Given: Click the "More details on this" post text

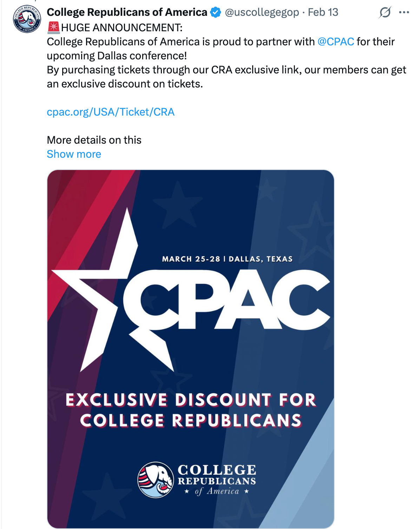Looking at the screenshot, I should [x=94, y=140].
